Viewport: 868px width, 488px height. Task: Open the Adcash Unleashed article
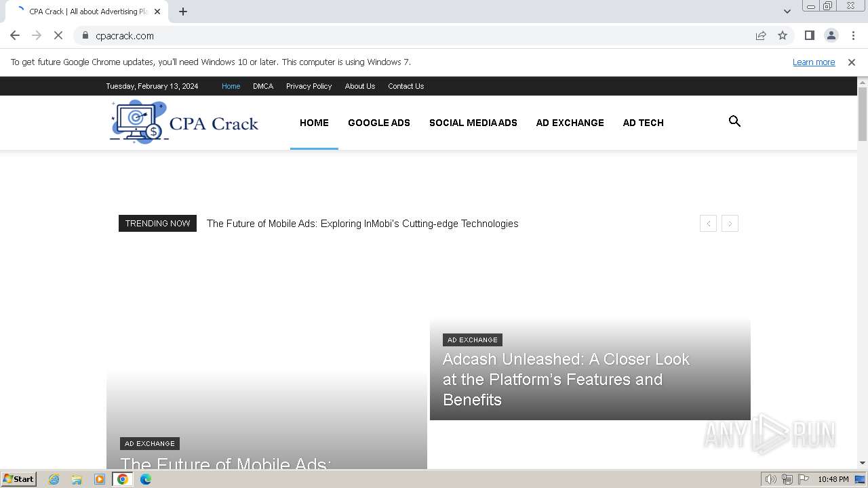566,379
